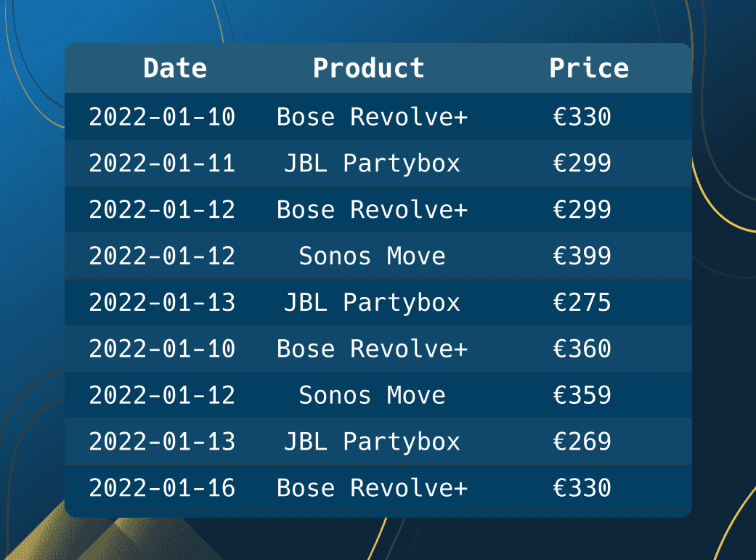Click JBL Partybox priced at €299
This screenshot has width=756, height=560.
(x=373, y=163)
